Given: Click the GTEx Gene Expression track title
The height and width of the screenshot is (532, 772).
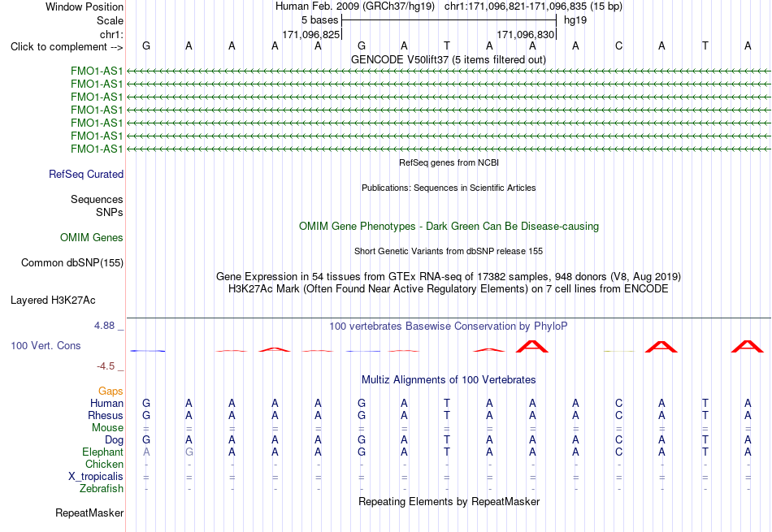Looking at the screenshot, I should coord(449,277).
